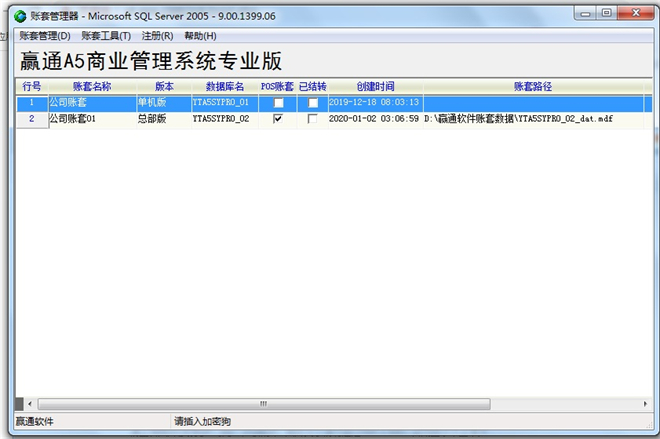The width and height of the screenshot is (660, 439).
Task: Open the 帮助(H) menu
Action: 200,36
